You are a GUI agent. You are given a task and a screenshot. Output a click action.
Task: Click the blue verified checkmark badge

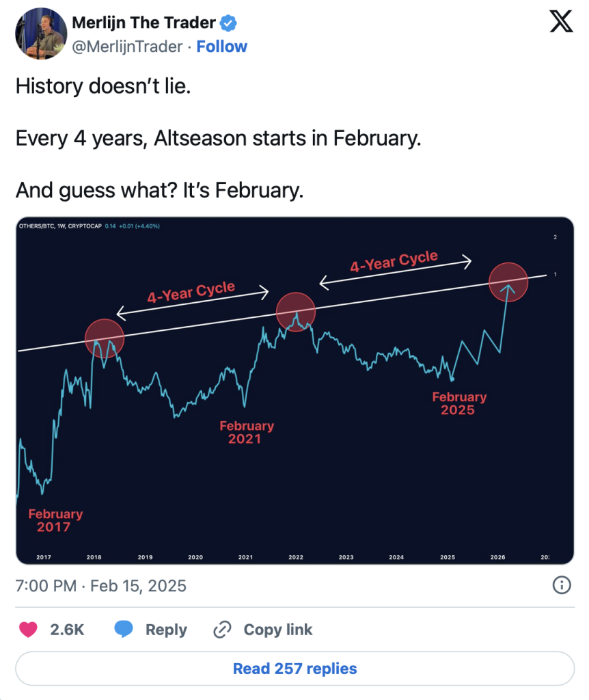point(230,23)
